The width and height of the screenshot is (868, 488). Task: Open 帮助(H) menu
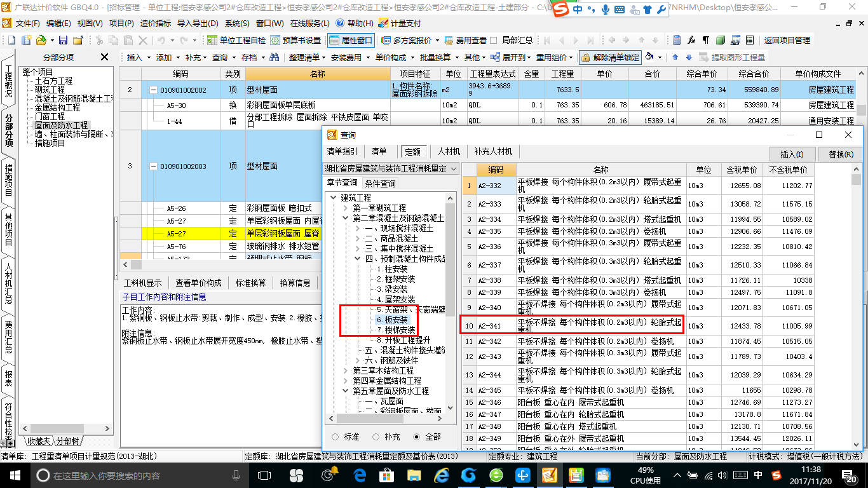356,23
